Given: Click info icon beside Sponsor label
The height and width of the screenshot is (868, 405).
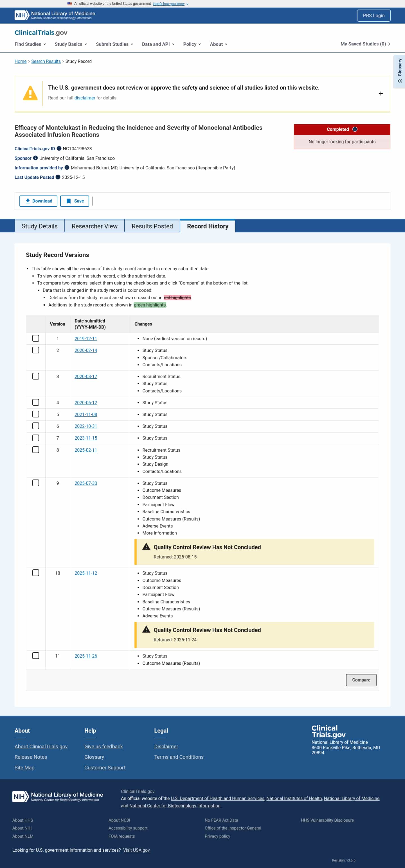Looking at the screenshot, I should point(35,158).
